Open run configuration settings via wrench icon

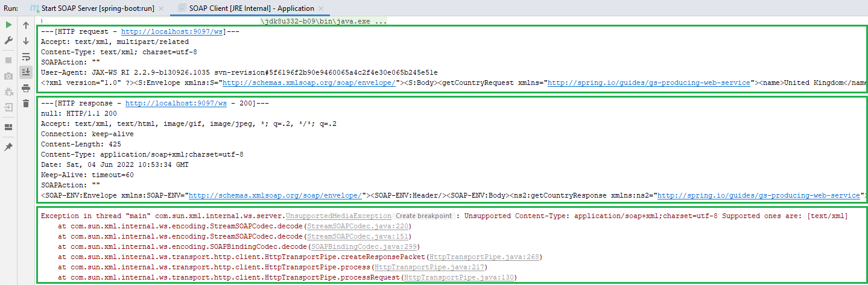pyautogui.click(x=8, y=41)
